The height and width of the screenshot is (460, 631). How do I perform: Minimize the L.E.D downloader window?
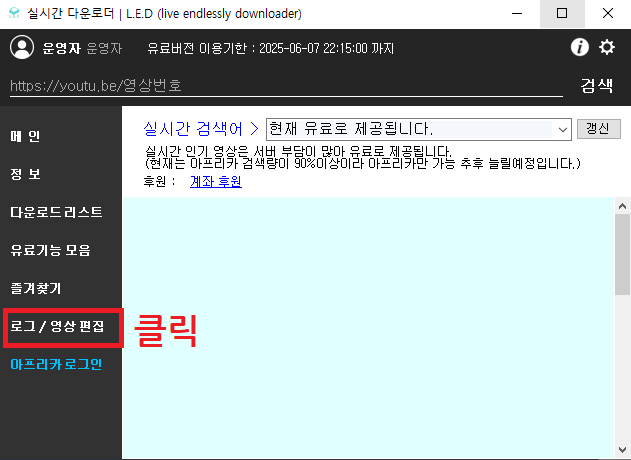517,13
